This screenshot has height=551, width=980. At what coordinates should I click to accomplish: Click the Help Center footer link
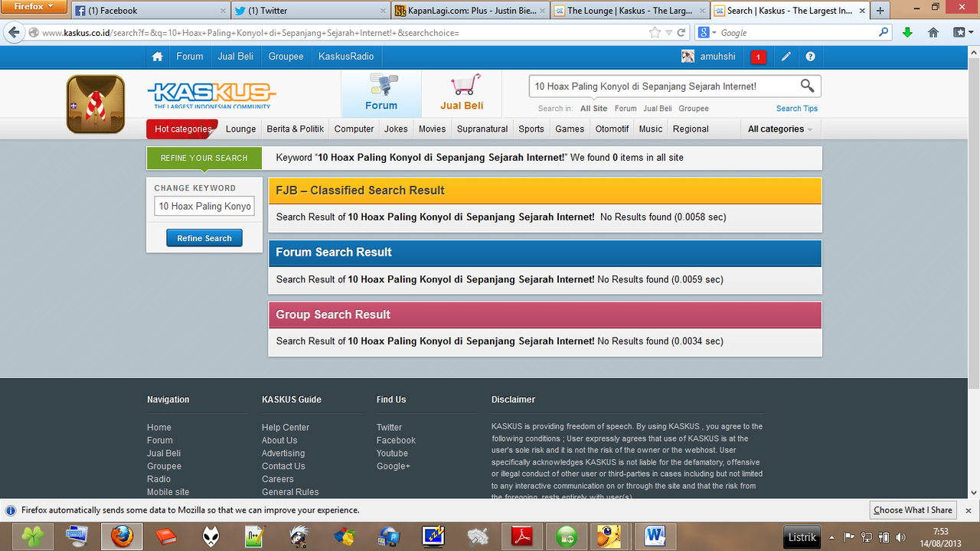(286, 428)
